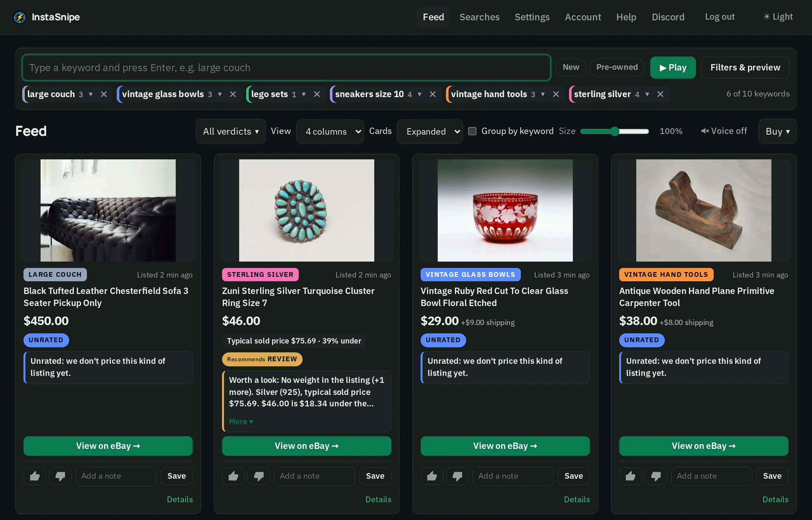Remove the sterling silver keyword
812x520 pixels.
coord(660,94)
